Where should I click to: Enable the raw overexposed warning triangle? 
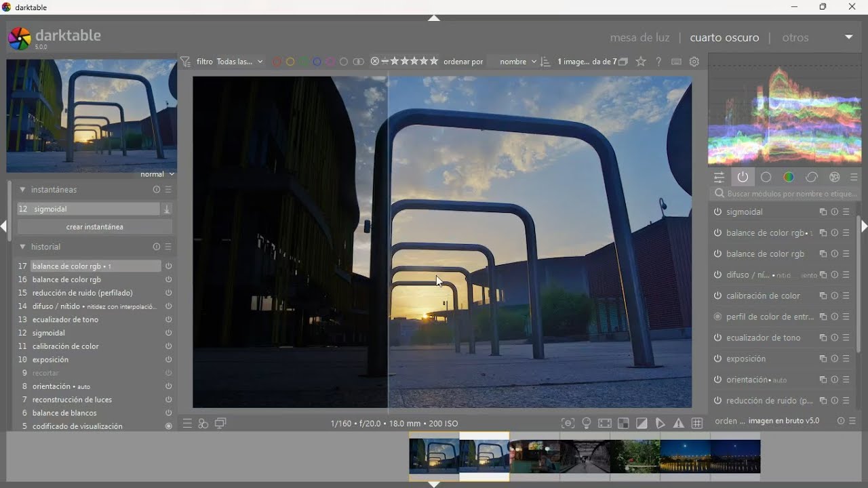point(679,424)
